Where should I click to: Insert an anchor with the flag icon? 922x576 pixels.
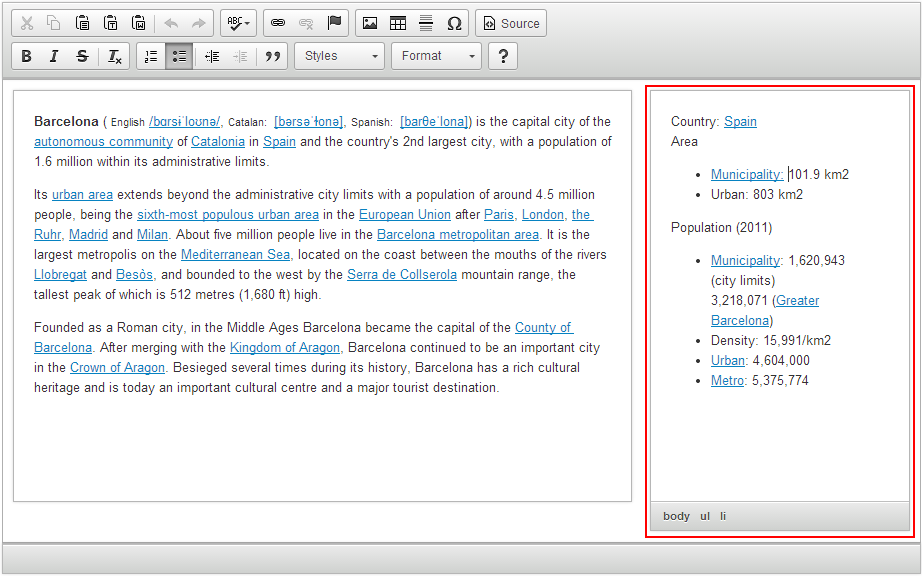pos(334,24)
